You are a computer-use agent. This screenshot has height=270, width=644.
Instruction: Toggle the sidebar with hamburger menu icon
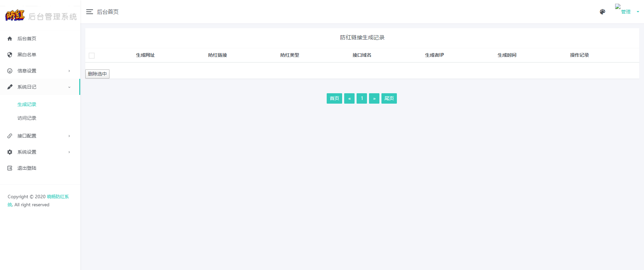click(x=89, y=12)
